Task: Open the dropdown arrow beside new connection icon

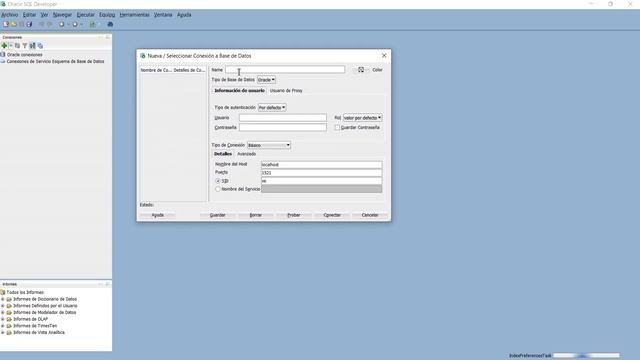Action: pyautogui.click(x=11, y=46)
